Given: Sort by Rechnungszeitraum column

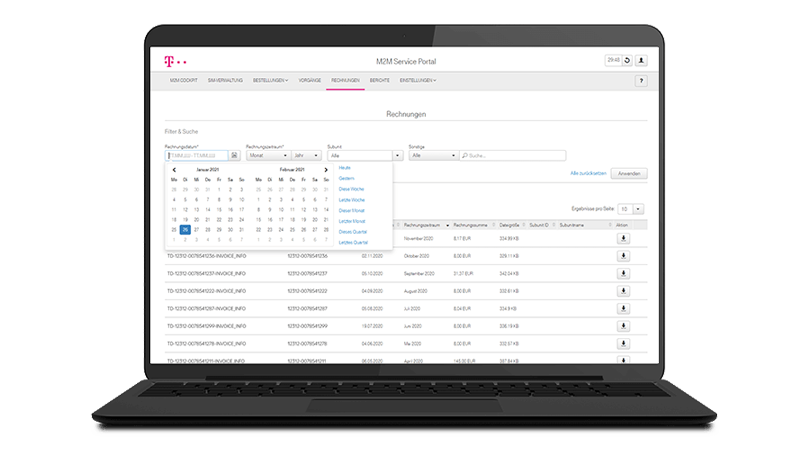Looking at the screenshot, I should pyautogui.click(x=426, y=225).
